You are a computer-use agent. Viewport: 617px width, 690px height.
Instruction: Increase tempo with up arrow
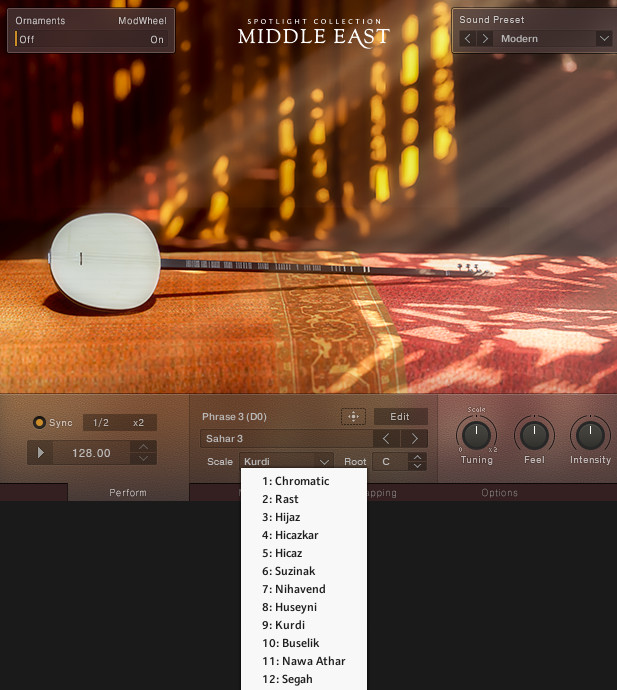[x=143, y=447]
